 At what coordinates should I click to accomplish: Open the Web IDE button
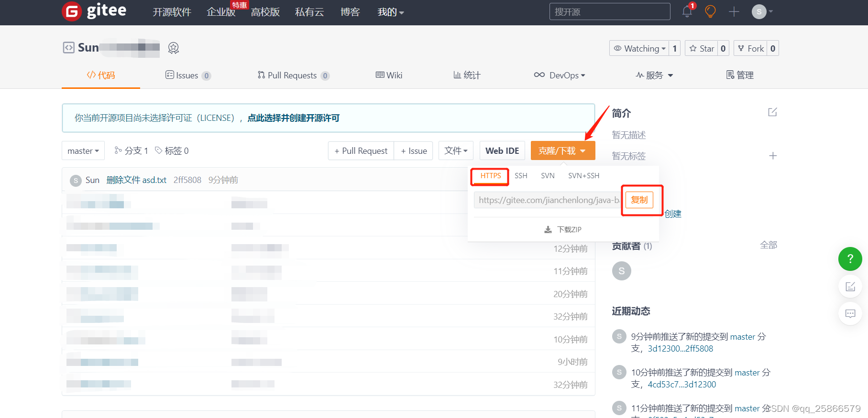point(502,151)
